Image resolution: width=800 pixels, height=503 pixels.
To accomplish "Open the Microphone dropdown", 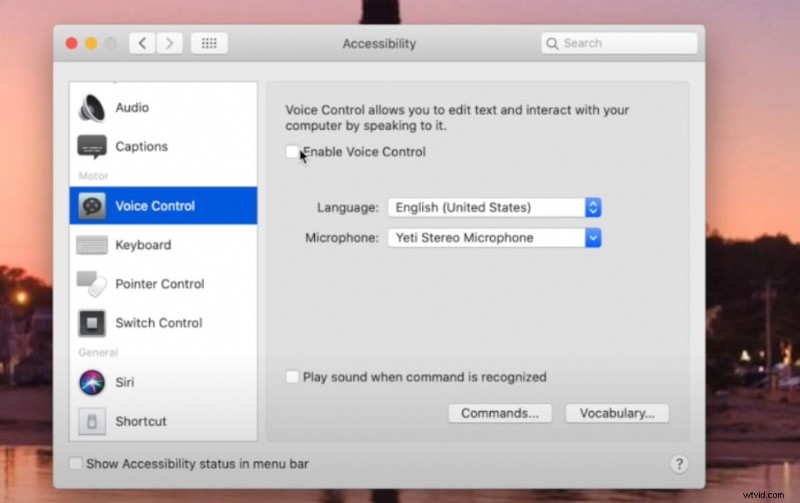I will pos(494,238).
